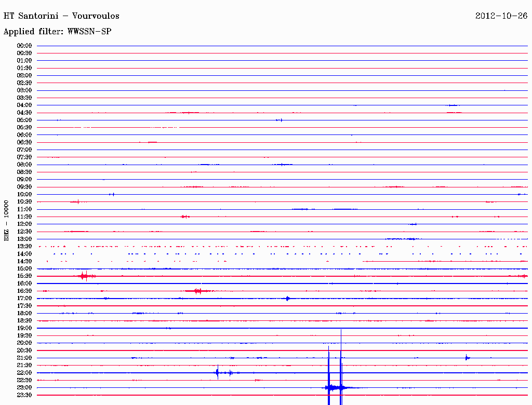Select the 16:00 time label
The height and width of the screenshot is (405, 532).
click(x=24, y=283)
